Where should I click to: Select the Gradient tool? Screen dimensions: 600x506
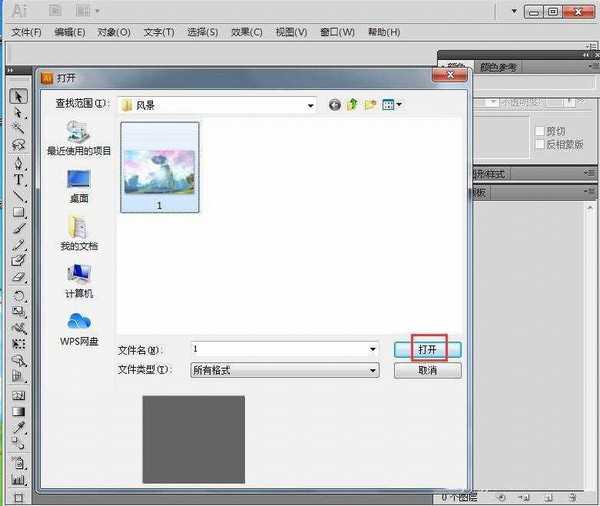pyautogui.click(x=18, y=412)
